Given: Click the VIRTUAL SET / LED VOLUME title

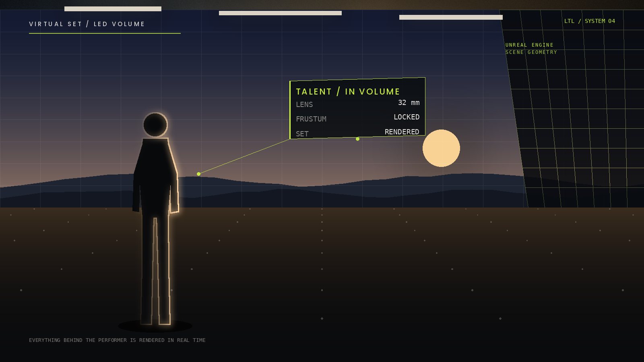Looking at the screenshot, I should coord(87,24).
